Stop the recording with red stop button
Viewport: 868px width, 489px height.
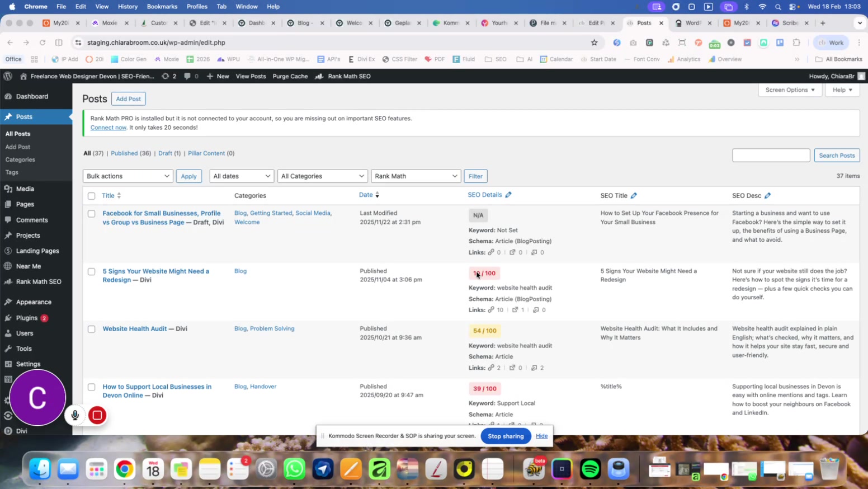(97, 415)
